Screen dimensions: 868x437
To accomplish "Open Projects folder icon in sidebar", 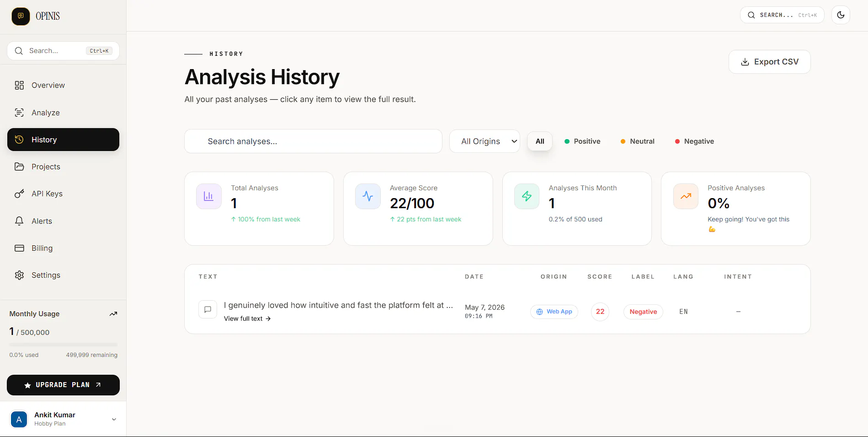I will pyautogui.click(x=19, y=167).
